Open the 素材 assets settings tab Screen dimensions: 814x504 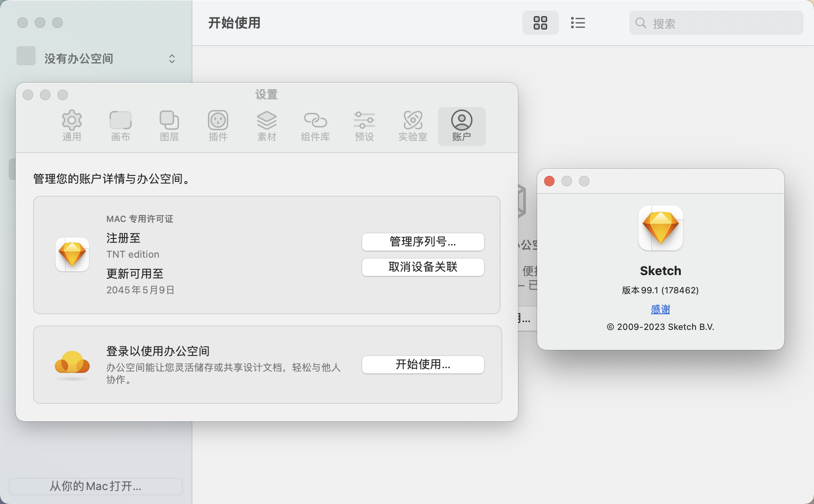coord(267,126)
